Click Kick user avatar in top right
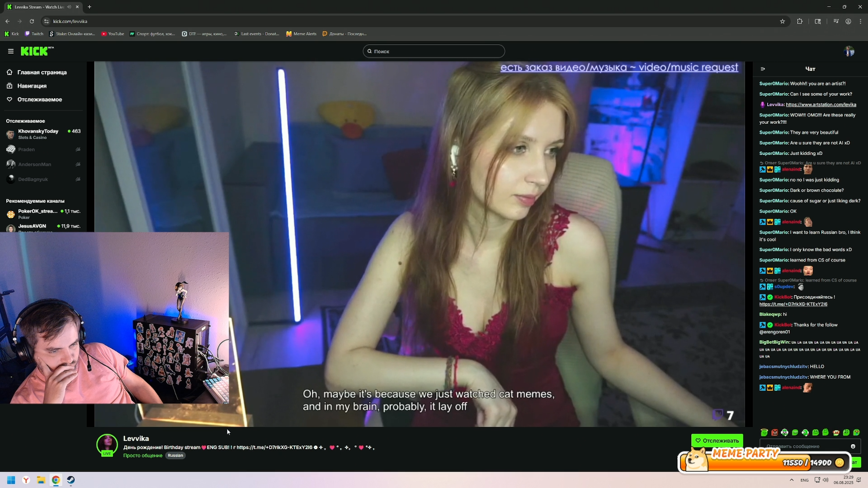This screenshot has width=868, height=488. click(849, 52)
